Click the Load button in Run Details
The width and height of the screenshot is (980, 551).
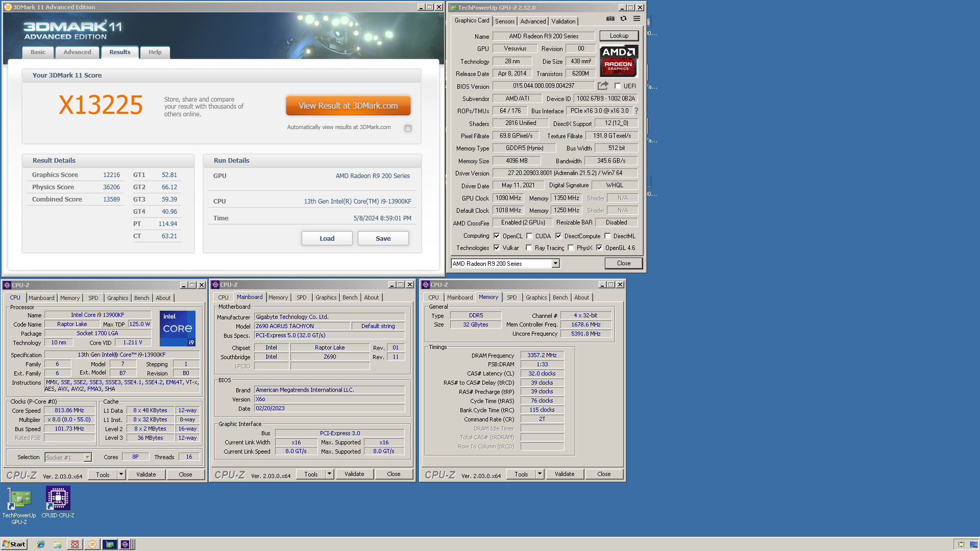click(x=327, y=238)
